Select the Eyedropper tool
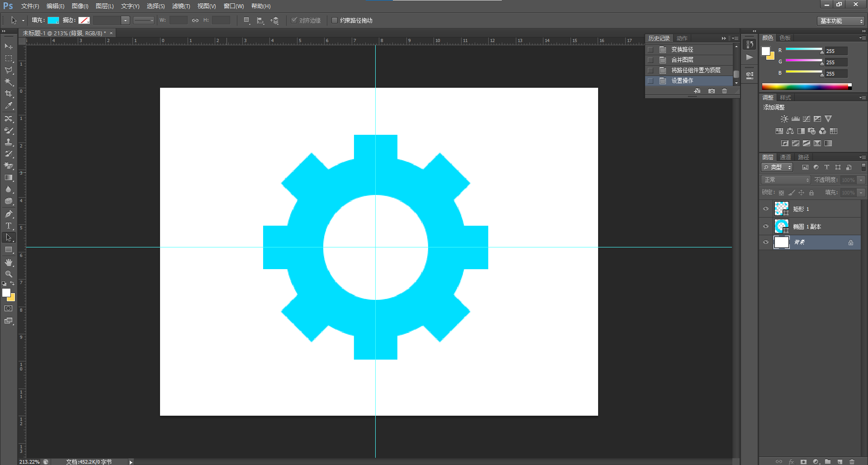Viewport: 868px width, 465px height. pos(9,105)
